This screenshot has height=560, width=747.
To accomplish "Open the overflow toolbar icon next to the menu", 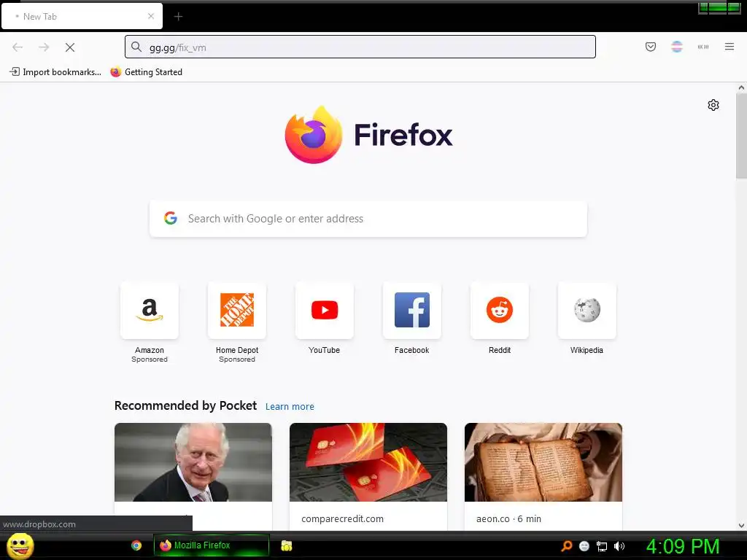I will (703, 47).
